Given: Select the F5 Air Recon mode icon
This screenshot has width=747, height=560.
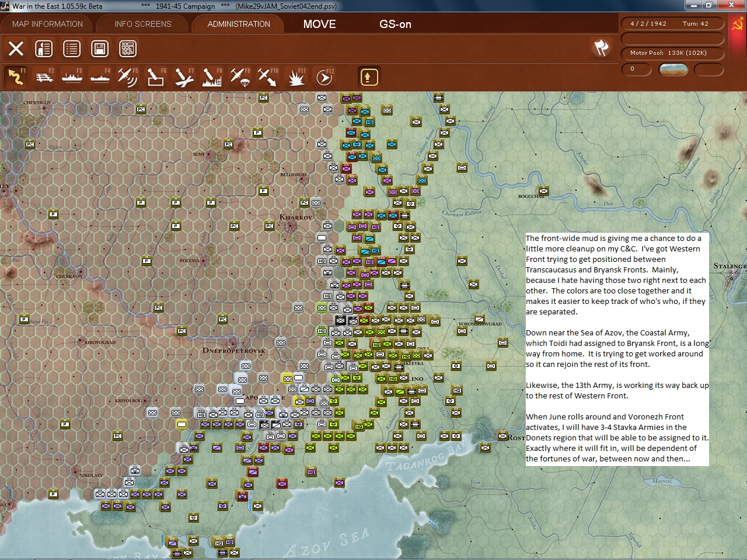Looking at the screenshot, I should [x=128, y=76].
